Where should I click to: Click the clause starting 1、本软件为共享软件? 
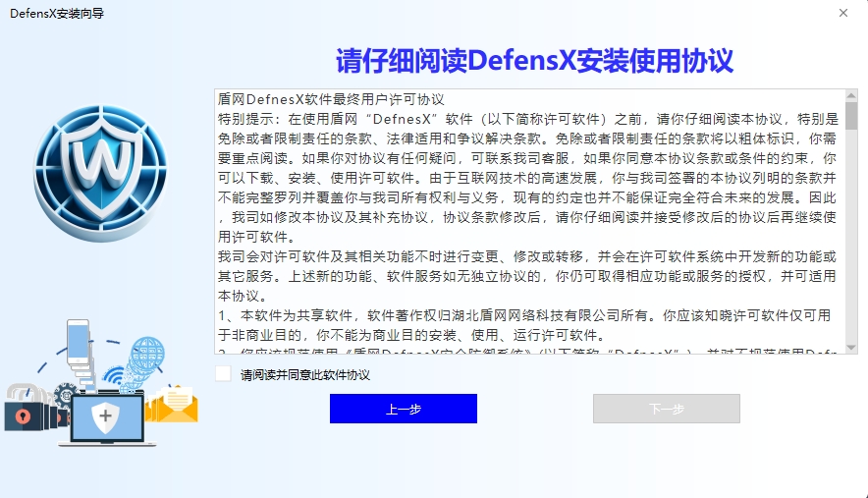[524, 325]
